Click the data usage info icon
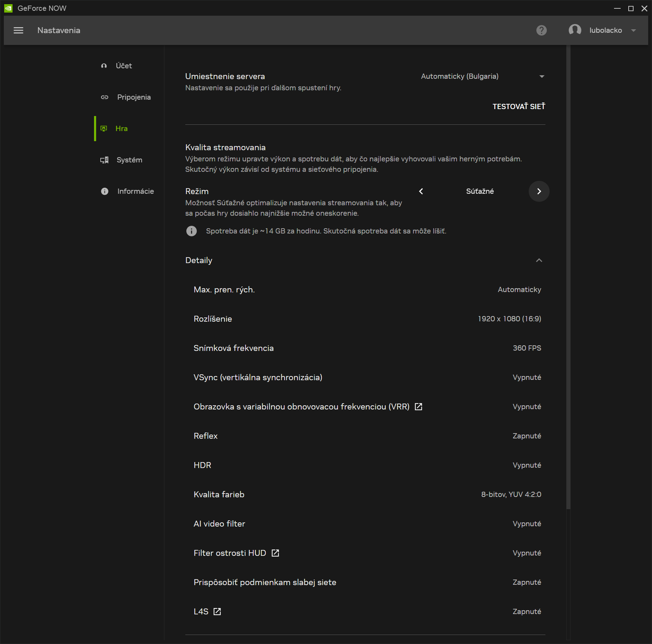The width and height of the screenshot is (652, 644). tap(191, 231)
